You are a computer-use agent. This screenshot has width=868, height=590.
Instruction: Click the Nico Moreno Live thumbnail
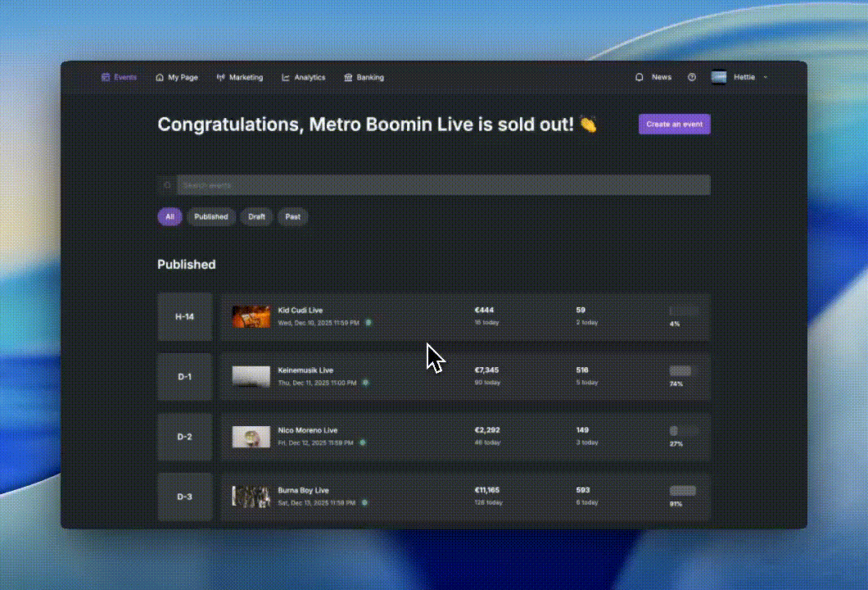(251, 437)
